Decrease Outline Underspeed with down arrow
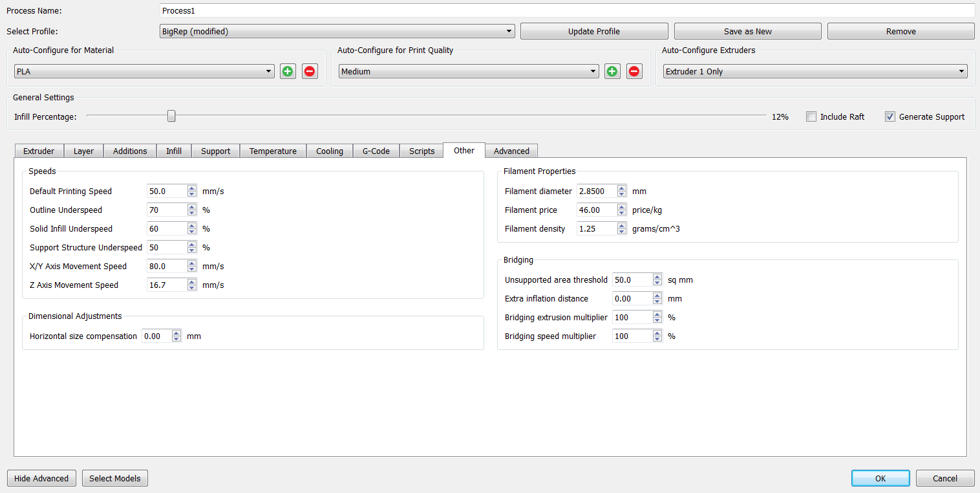Image resolution: width=980 pixels, height=493 pixels. 192,213
